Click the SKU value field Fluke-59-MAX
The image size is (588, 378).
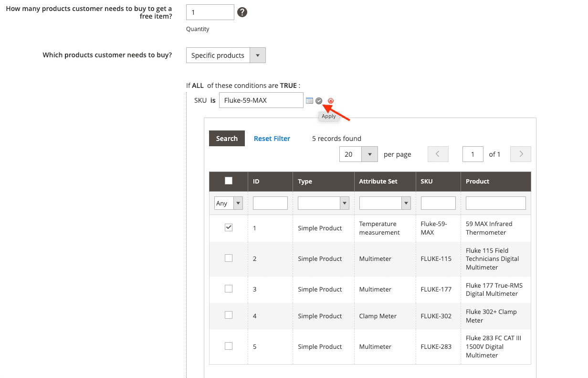tap(261, 100)
